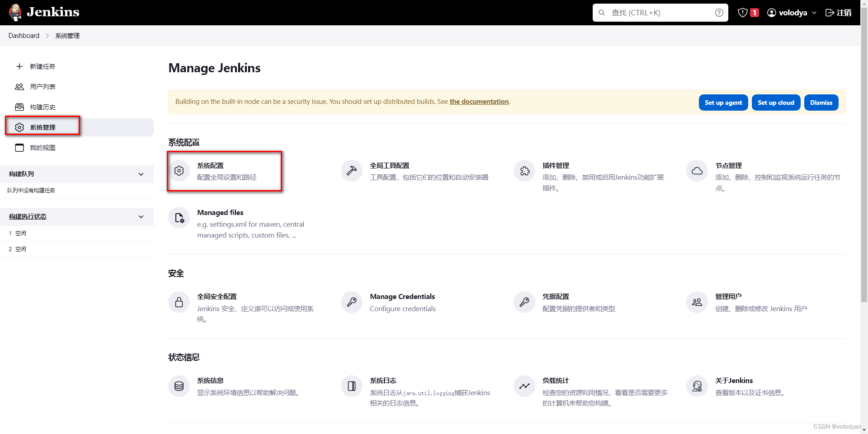Click the 系统信息 database icon
Viewport: 868px width, 434px height.
point(179,386)
